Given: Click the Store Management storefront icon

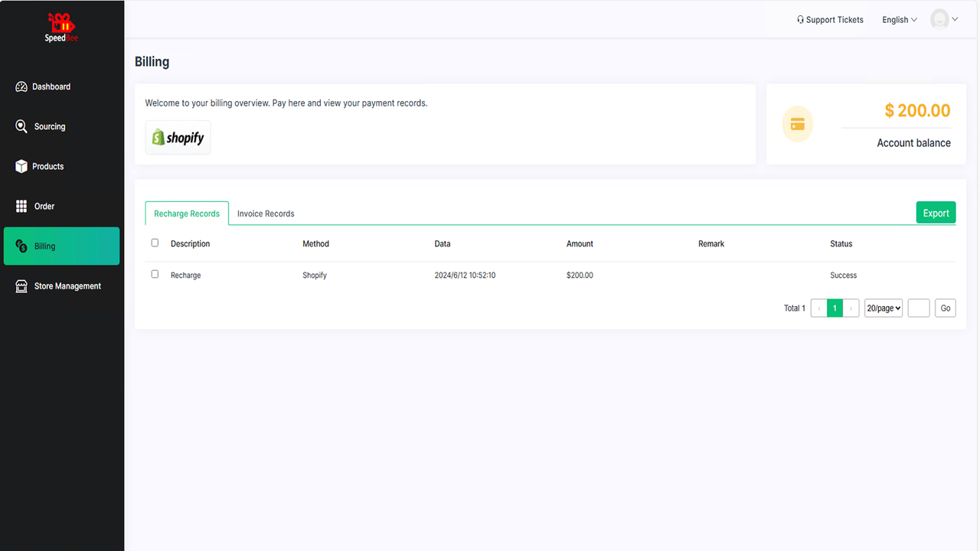Looking at the screenshot, I should [x=21, y=286].
